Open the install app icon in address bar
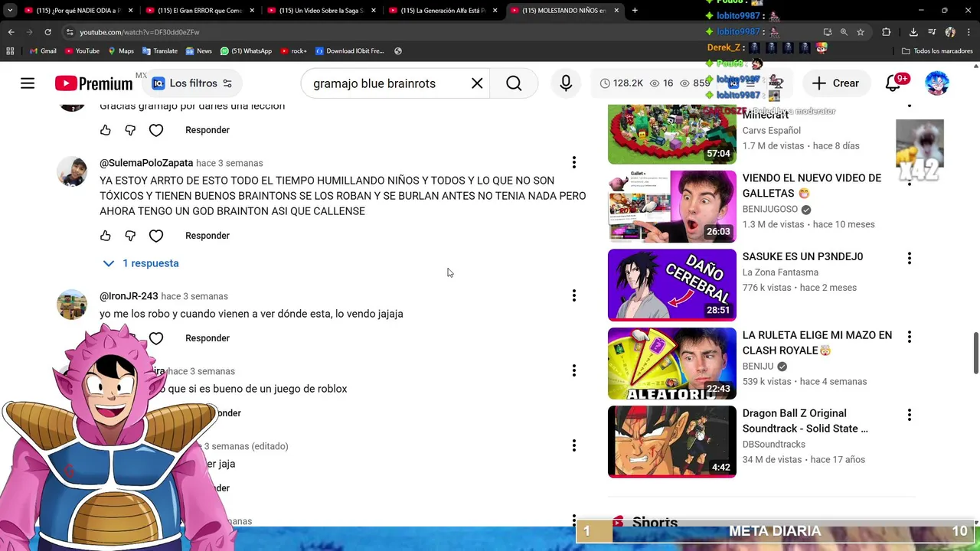The image size is (980, 551). (828, 32)
